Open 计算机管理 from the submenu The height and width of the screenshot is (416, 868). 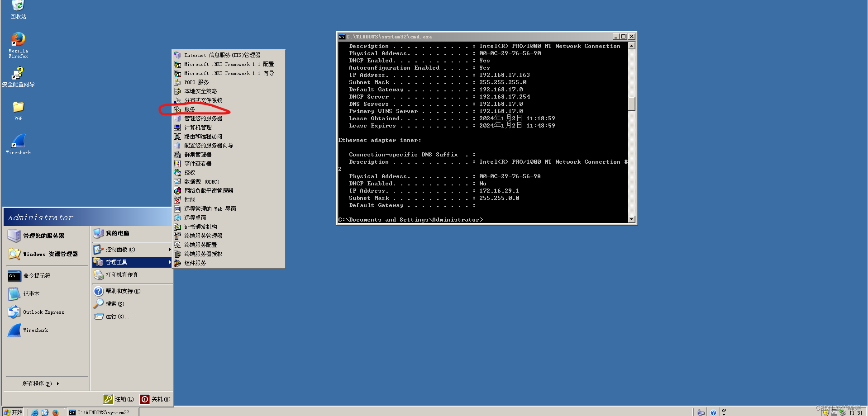tap(229, 128)
